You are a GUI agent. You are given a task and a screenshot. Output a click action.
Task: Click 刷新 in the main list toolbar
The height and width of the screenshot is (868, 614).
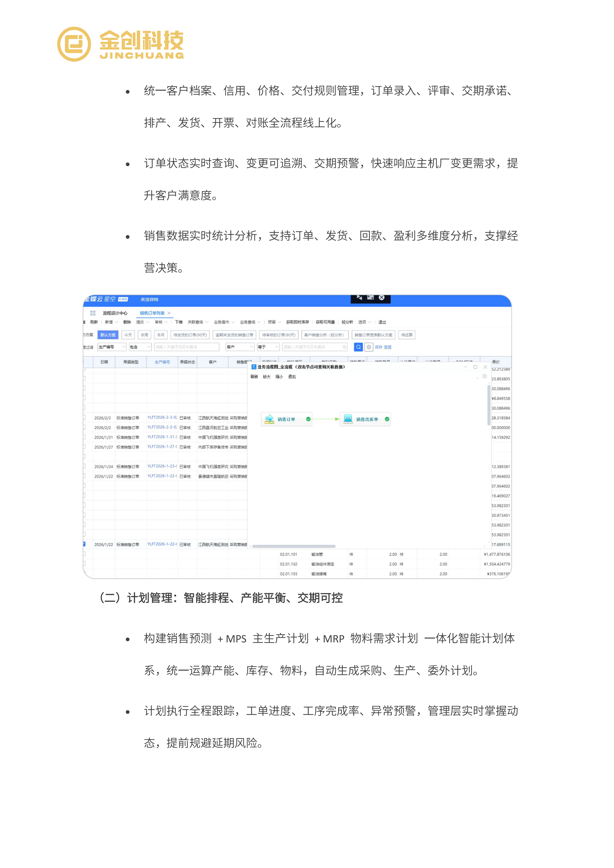coord(94,322)
